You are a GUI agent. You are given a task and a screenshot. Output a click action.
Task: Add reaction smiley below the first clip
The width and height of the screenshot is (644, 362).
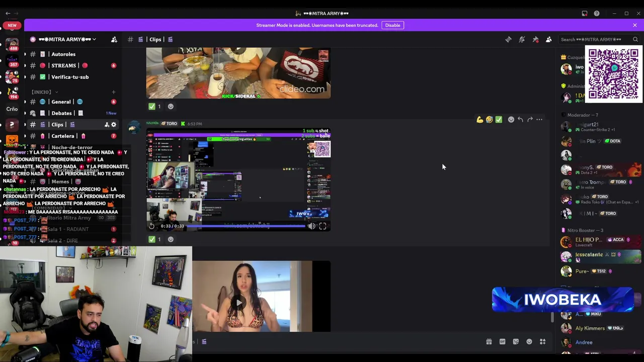171,107
